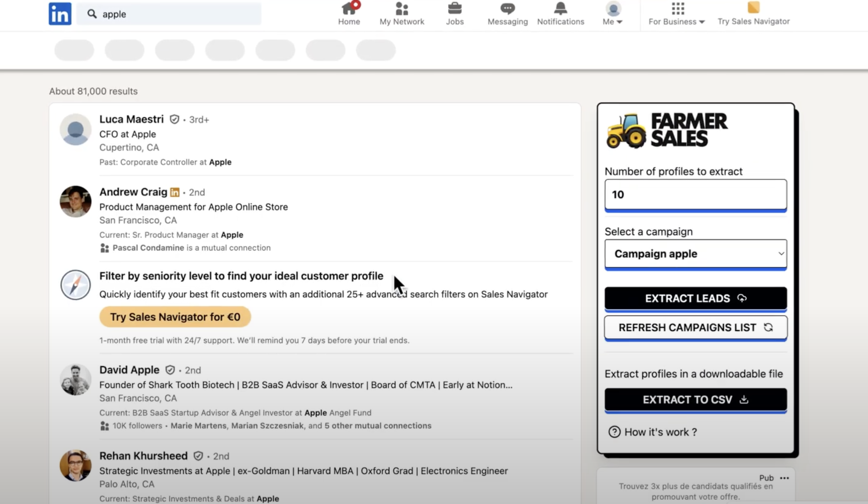The image size is (868, 504).
Task: Click Andrew Craig's profile photo
Action: [x=75, y=201]
